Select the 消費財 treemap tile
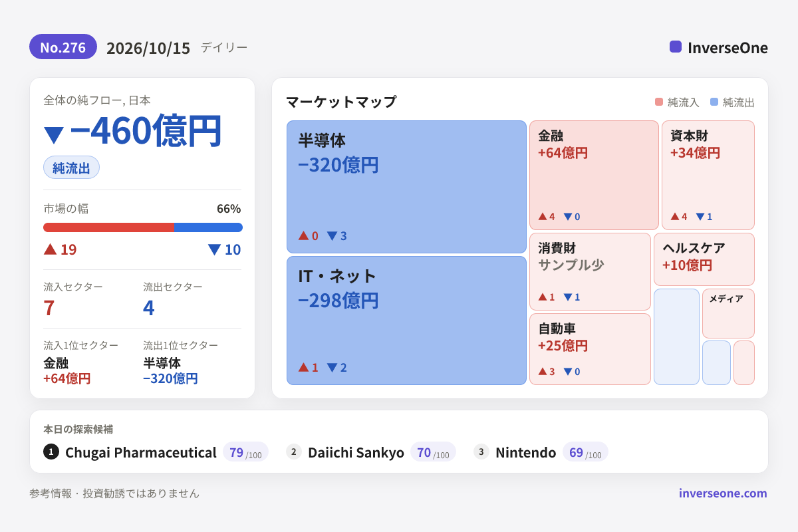This screenshot has height=532, width=798. [x=590, y=271]
